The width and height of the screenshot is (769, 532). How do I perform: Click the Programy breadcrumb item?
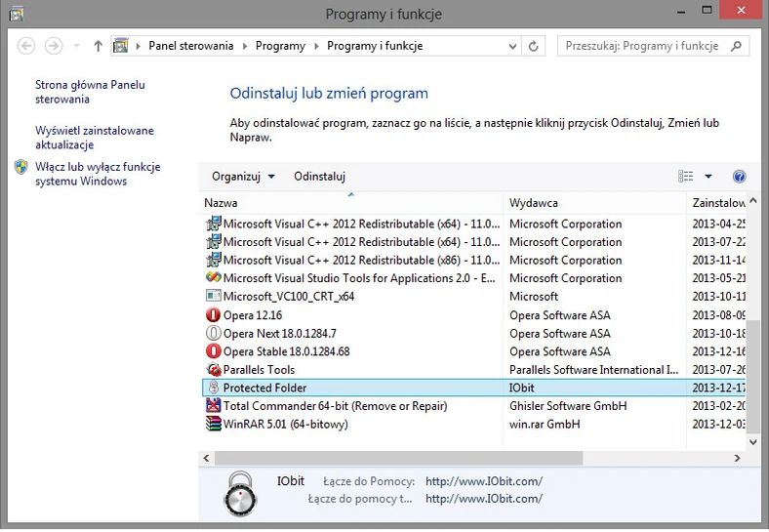click(280, 46)
